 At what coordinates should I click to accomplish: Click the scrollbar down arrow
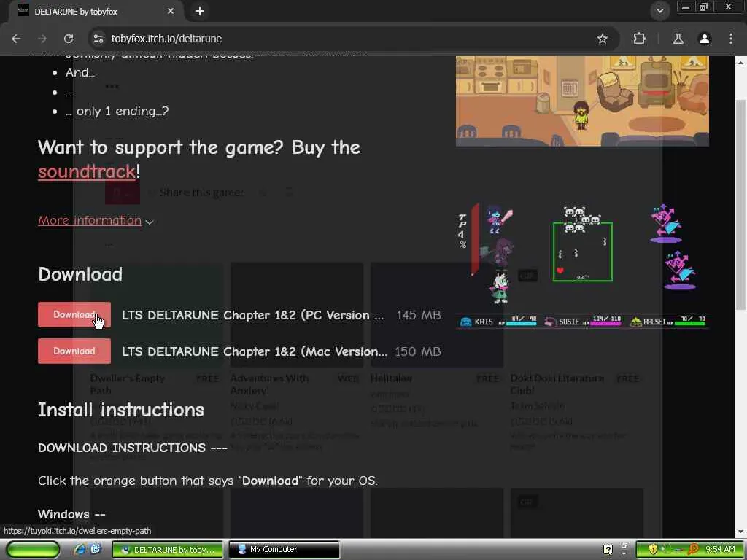point(740,532)
